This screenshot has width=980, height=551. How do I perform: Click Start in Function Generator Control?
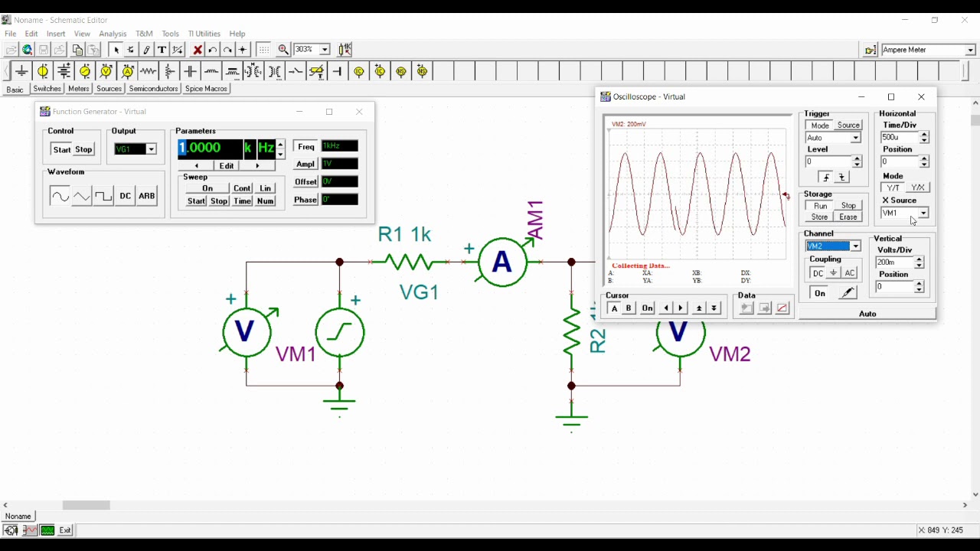(62, 149)
